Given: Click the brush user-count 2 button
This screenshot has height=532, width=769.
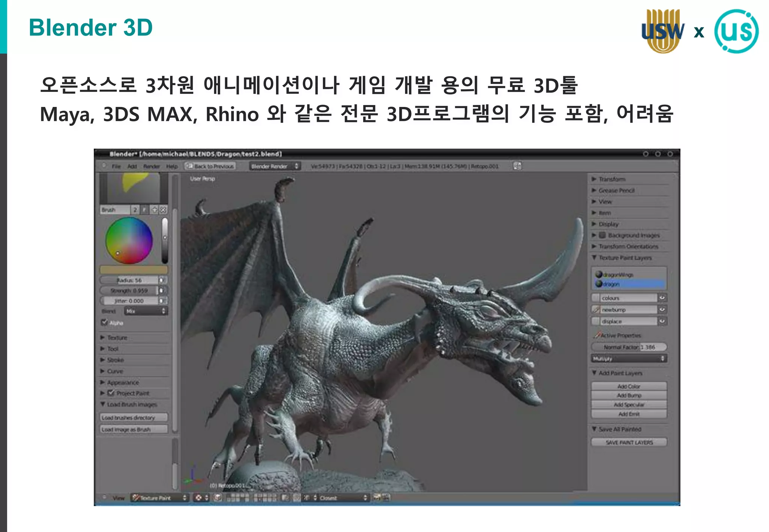Looking at the screenshot, I should pyautogui.click(x=135, y=210).
